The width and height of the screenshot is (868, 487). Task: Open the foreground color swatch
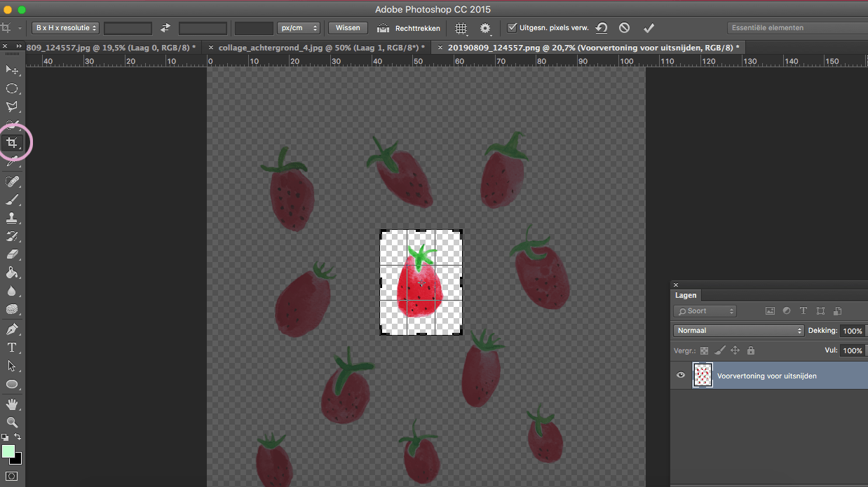pos(8,451)
